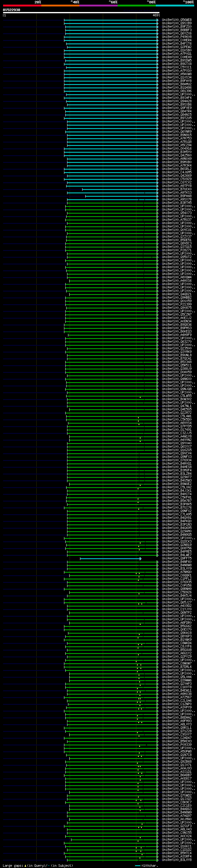Select UniRef100_B3RTH5 label

pos(177,203)
